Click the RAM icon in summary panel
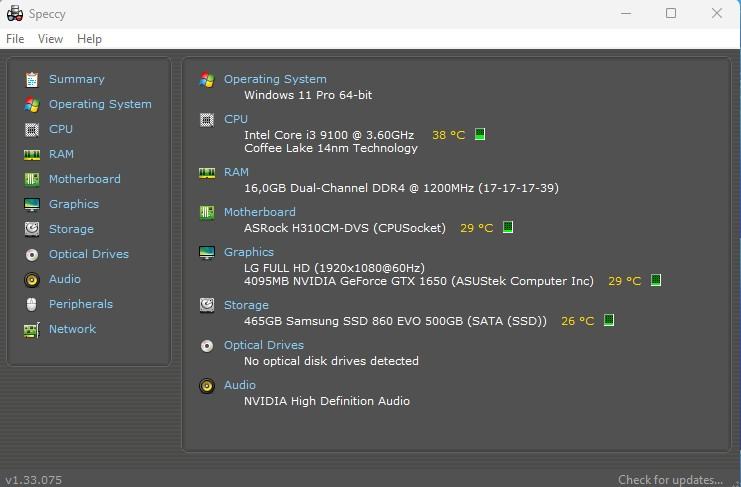Screen dimensions: 741x487 click(x=207, y=173)
